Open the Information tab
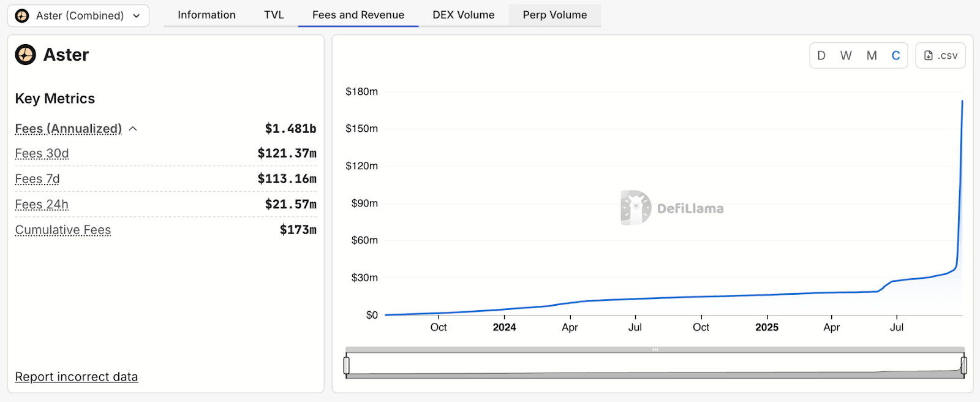 pos(206,15)
